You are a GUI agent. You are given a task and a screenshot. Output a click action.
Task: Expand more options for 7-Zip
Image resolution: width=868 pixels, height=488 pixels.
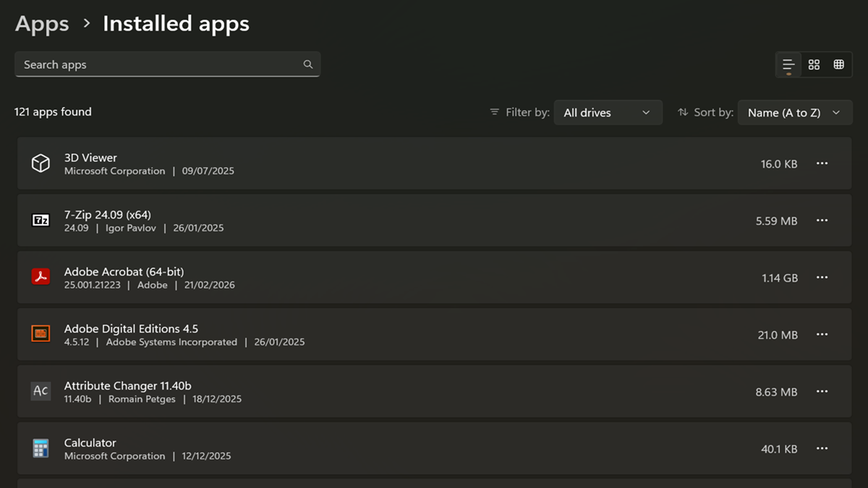pos(822,220)
